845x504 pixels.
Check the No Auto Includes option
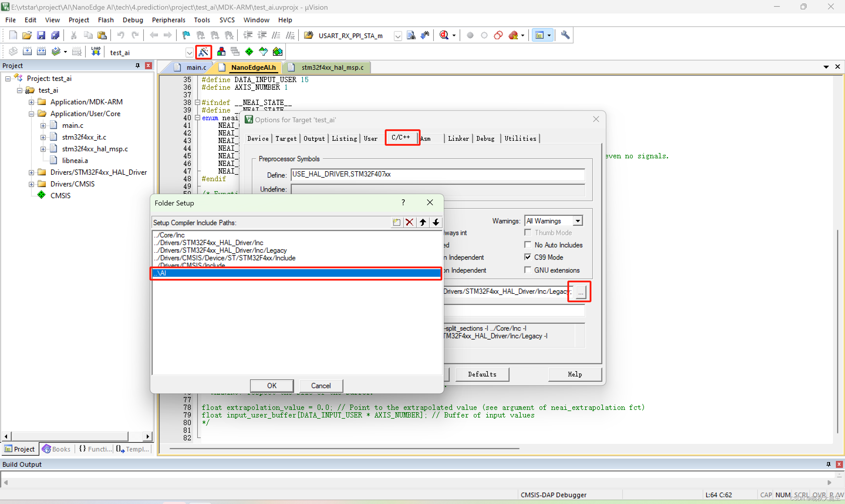coord(527,245)
